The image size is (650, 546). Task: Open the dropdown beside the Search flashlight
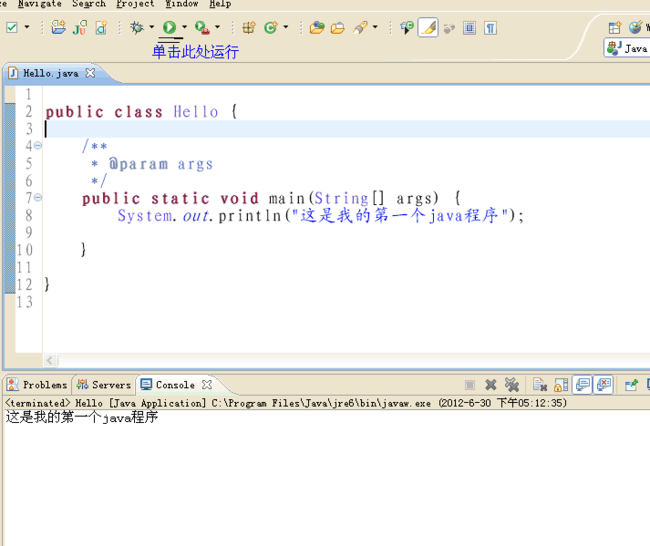pos(375,27)
